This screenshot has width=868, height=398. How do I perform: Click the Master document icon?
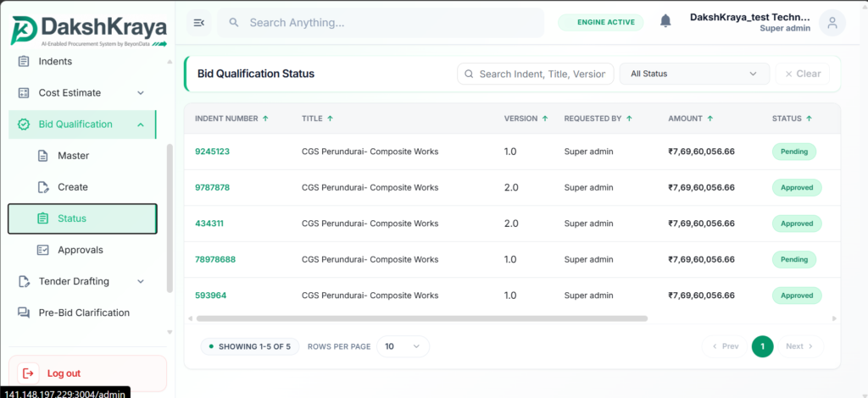(42, 156)
